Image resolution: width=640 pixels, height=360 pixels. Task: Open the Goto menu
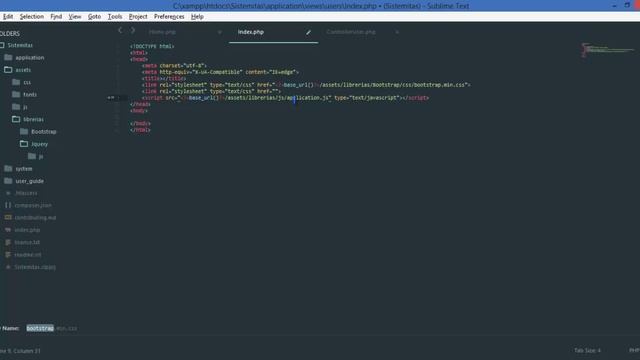click(94, 17)
